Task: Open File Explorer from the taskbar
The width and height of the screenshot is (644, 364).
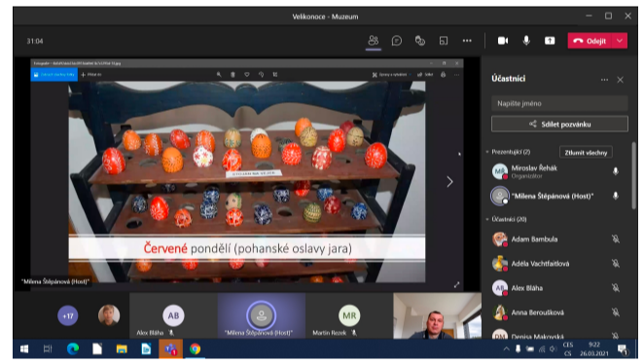Action: (x=122, y=348)
